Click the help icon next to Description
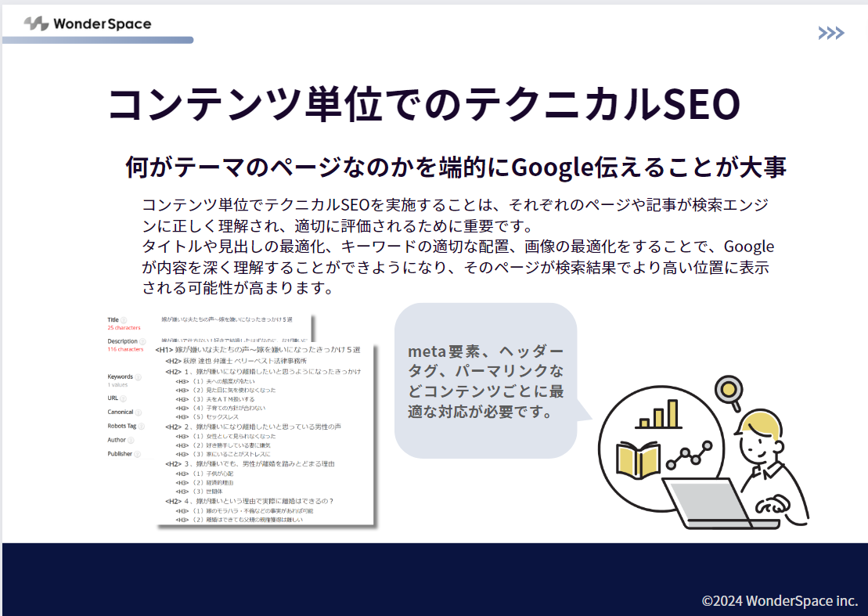Viewport: 868px width, 616px height. (x=142, y=341)
